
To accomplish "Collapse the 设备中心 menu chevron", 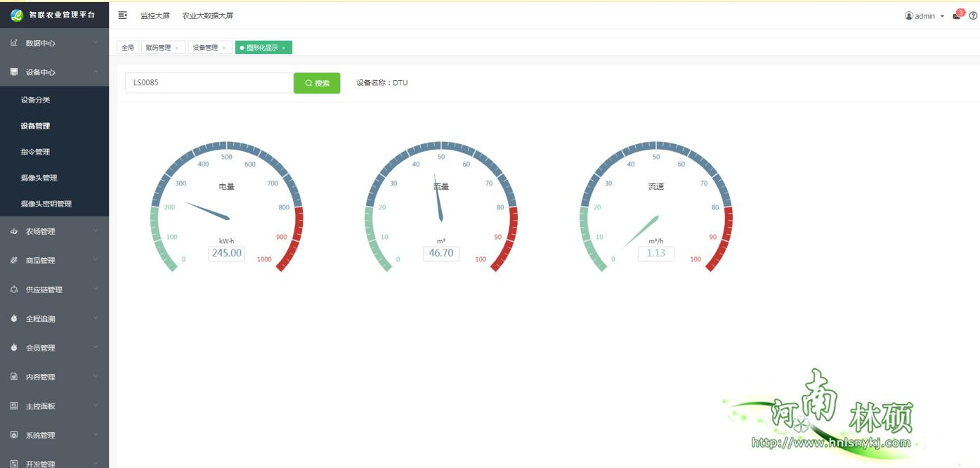I will pyautogui.click(x=96, y=72).
